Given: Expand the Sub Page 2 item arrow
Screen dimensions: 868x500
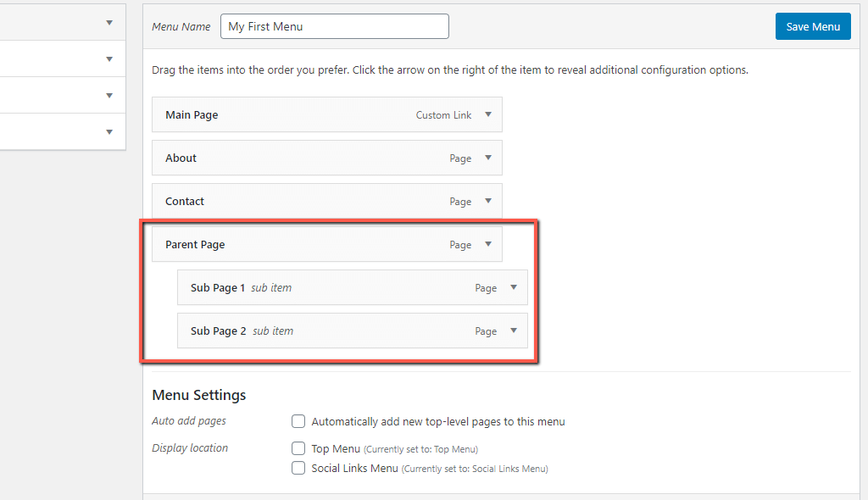Looking at the screenshot, I should 514,331.
